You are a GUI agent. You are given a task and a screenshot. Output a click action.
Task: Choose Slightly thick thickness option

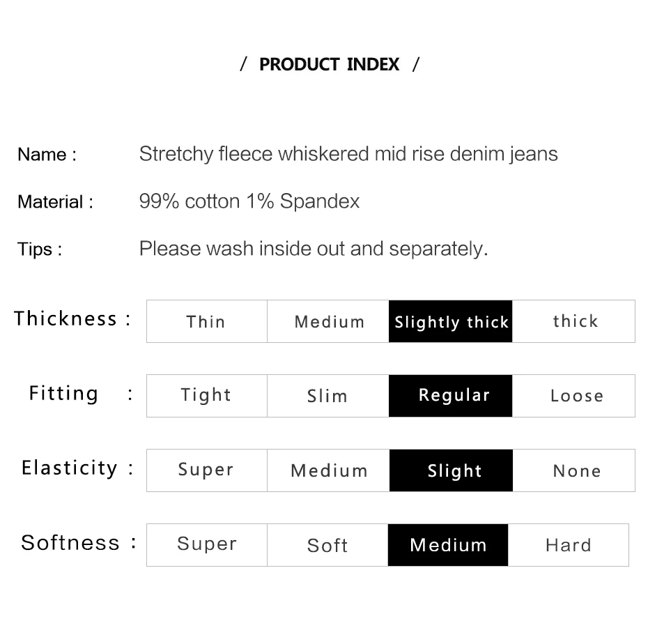tap(451, 321)
